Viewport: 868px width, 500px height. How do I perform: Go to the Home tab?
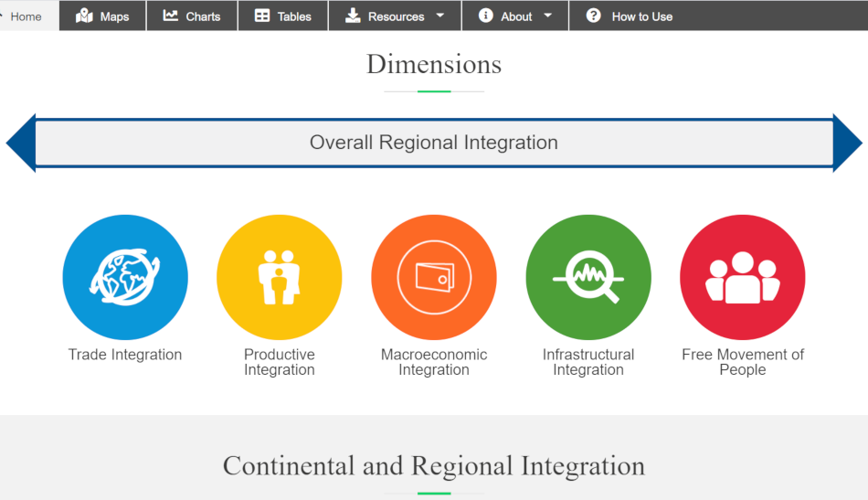26,16
